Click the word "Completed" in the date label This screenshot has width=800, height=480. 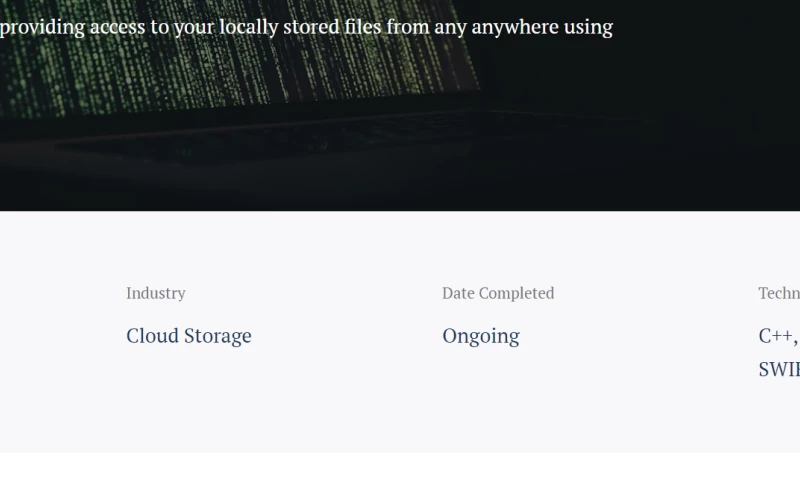pos(516,293)
